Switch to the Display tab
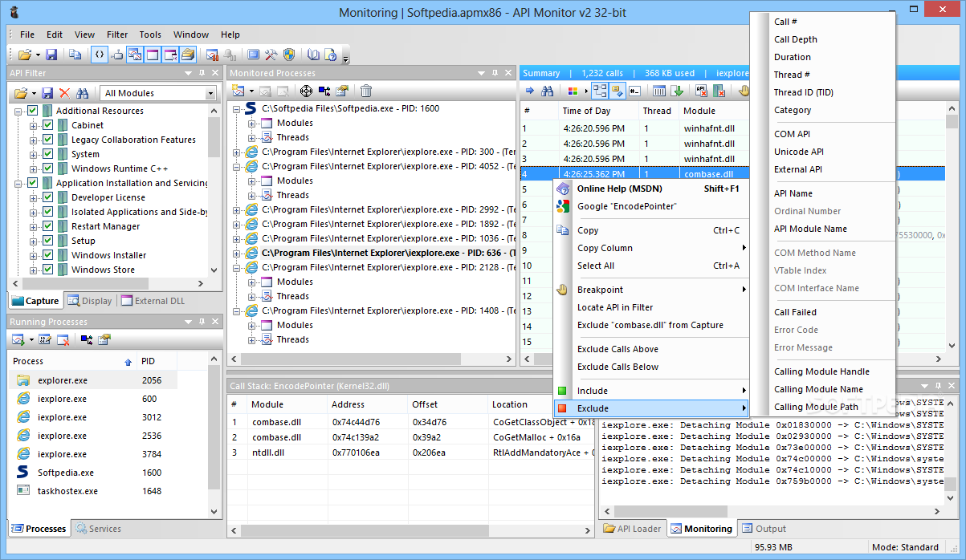Image resolution: width=966 pixels, height=560 pixels. [x=89, y=301]
